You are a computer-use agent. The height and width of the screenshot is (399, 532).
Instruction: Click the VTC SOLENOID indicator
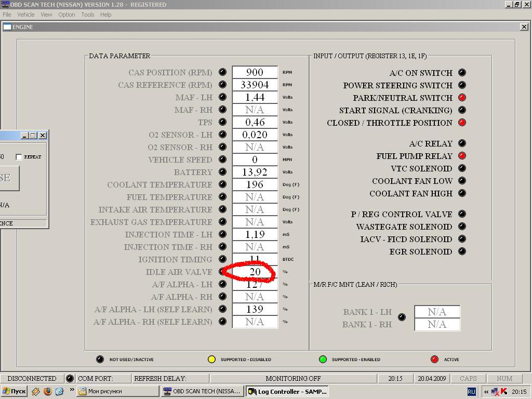462,168
